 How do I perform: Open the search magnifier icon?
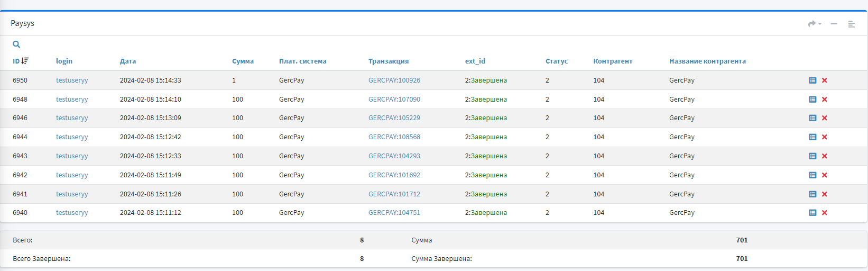(16, 44)
